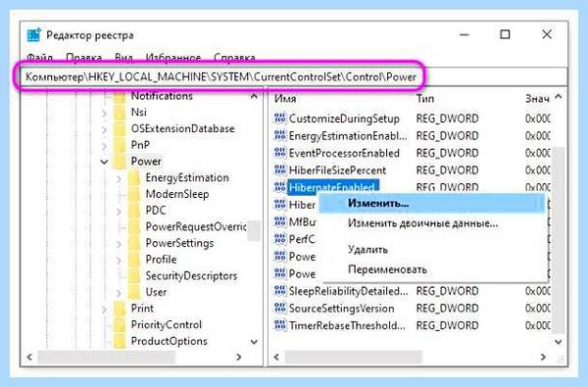Select the PowerRequestOverride key
This screenshot has width=588, height=387.
point(196,226)
